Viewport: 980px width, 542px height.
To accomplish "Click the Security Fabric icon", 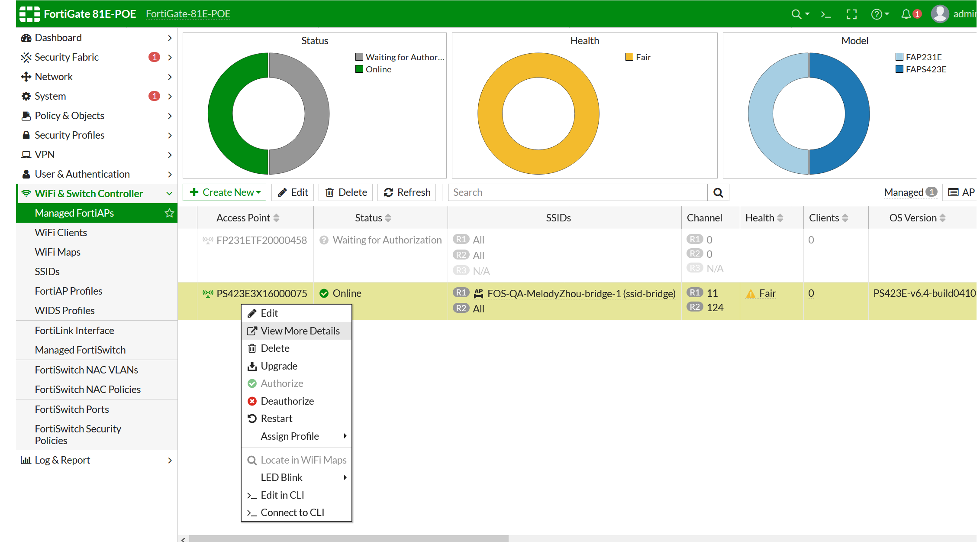I will click(26, 57).
